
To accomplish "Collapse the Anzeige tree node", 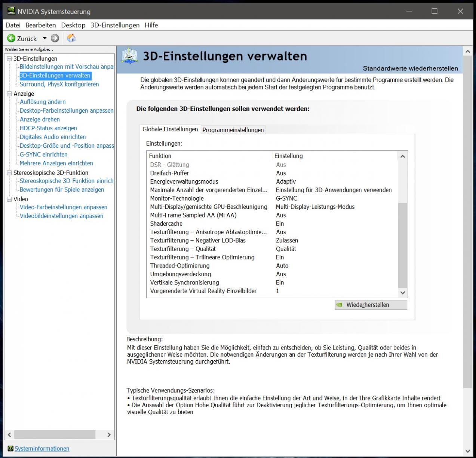I will tap(9, 94).
